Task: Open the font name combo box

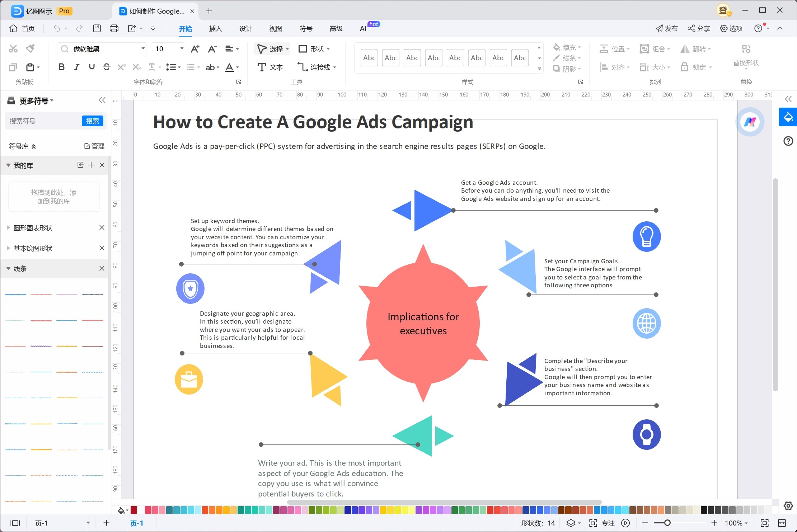Action: click(x=102, y=49)
